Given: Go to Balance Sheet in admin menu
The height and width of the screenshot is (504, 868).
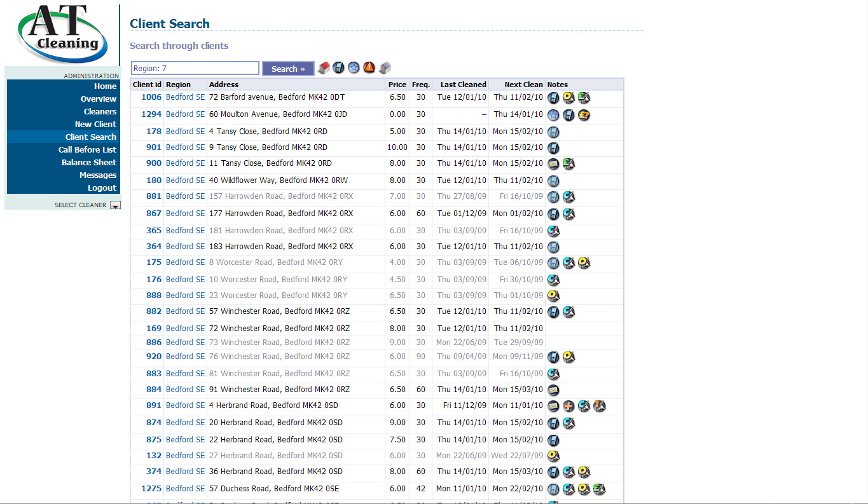Looking at the screenshot, I should pos(89,163).
